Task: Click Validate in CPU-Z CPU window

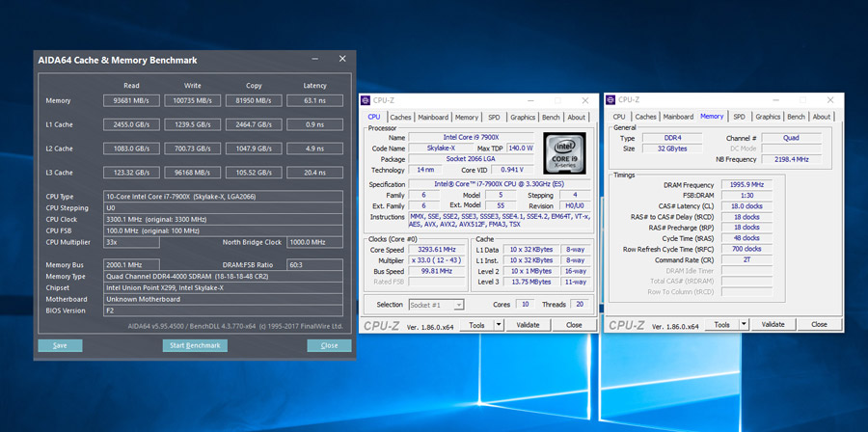Action: point(528,325)
